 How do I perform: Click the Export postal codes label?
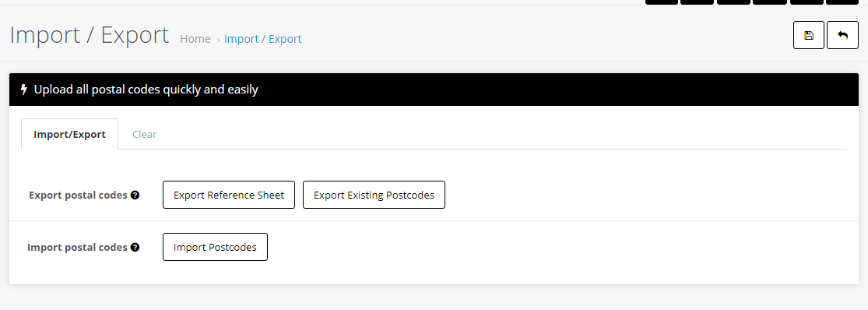(78, 195)
